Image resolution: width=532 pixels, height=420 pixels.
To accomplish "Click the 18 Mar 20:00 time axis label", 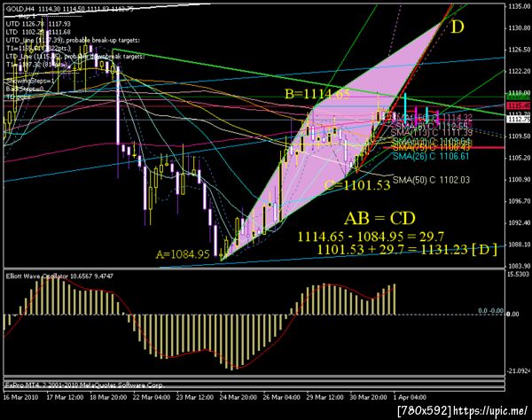I will coord(108,397).
